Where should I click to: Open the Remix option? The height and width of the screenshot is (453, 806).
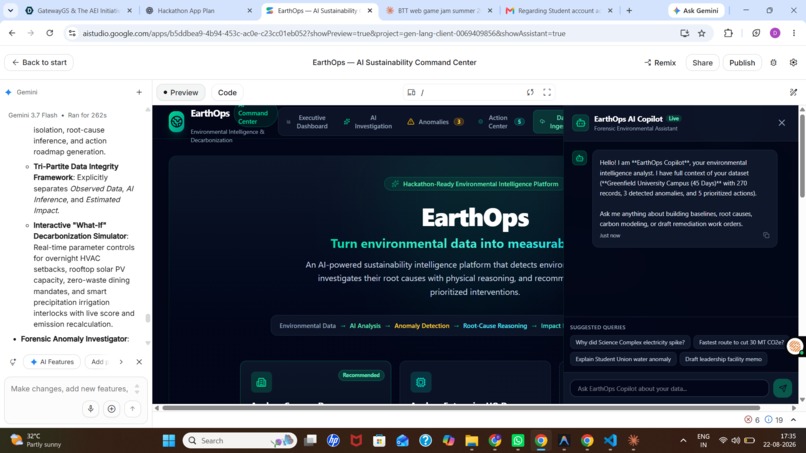(660, 63)
